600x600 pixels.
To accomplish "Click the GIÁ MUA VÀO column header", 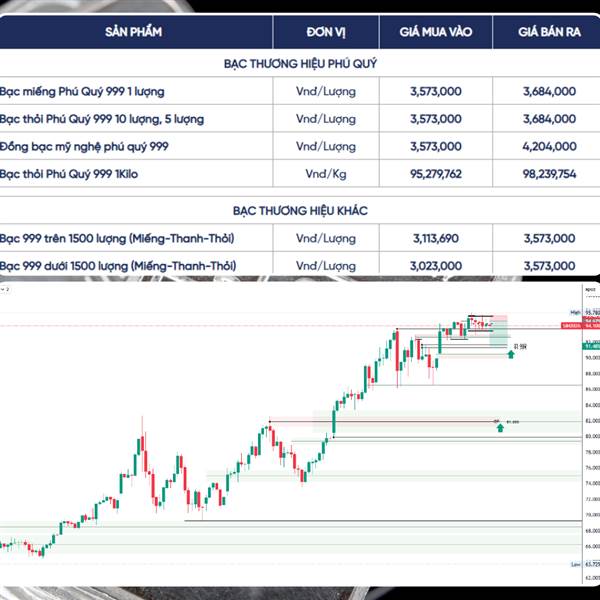I will (x=435, y=32).
